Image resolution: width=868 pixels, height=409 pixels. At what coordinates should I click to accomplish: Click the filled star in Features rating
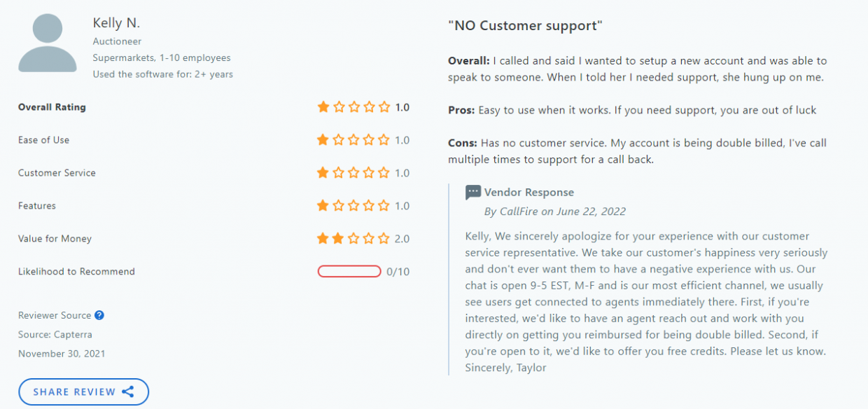tap(323, 206)
